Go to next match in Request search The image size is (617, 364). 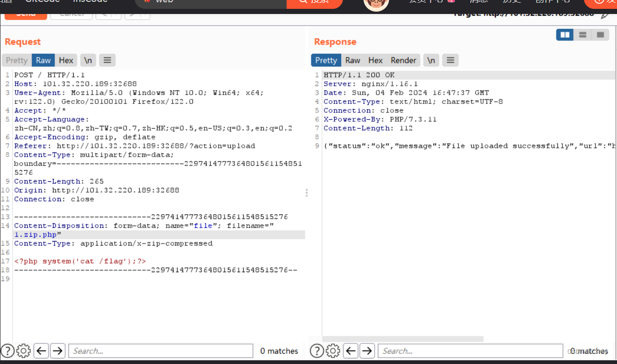58,350
